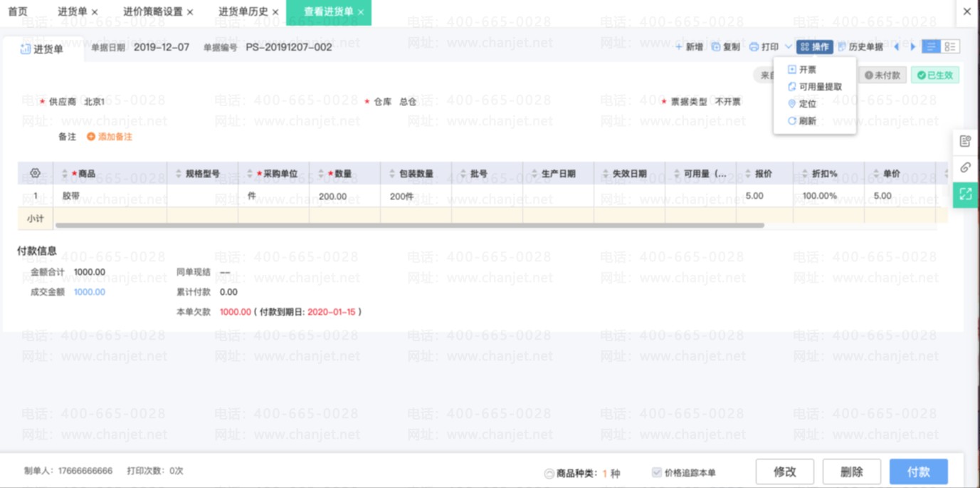This screenshot has width=980, height=488.
Task: Click the 复制 copy icon
Action: [716, 47]
